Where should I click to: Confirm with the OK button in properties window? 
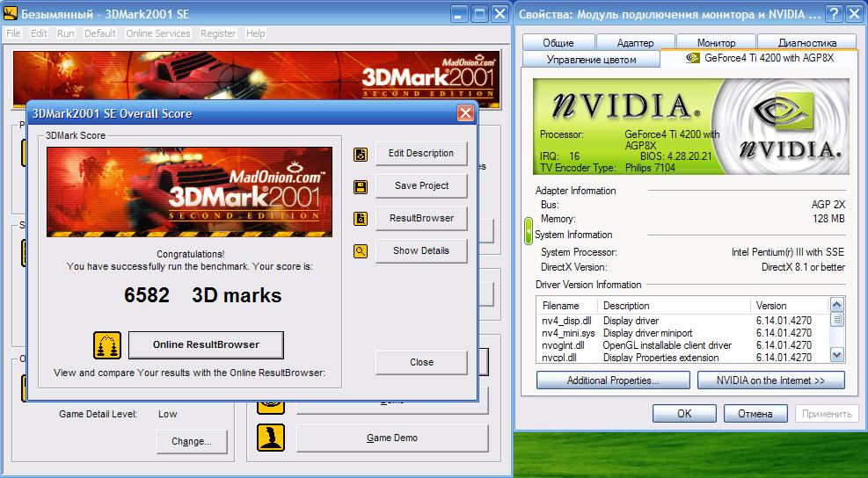click(x=684, y=413)
